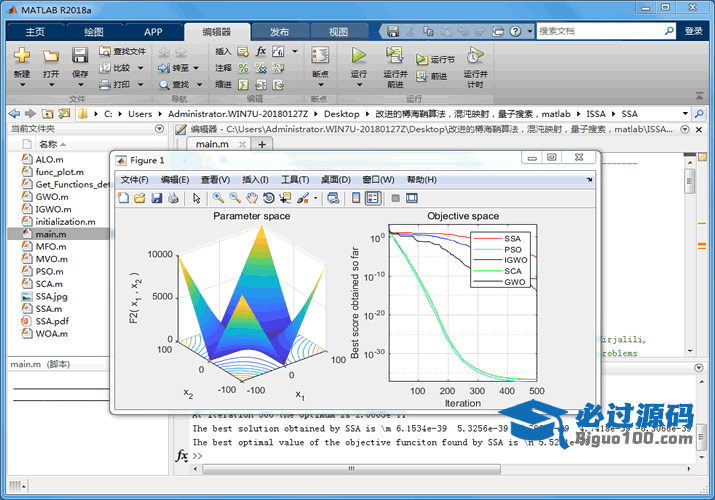The image size is (715, 500).
Task: Click the Run and Time (运行并计时) icon
Action: coord(475,56)
